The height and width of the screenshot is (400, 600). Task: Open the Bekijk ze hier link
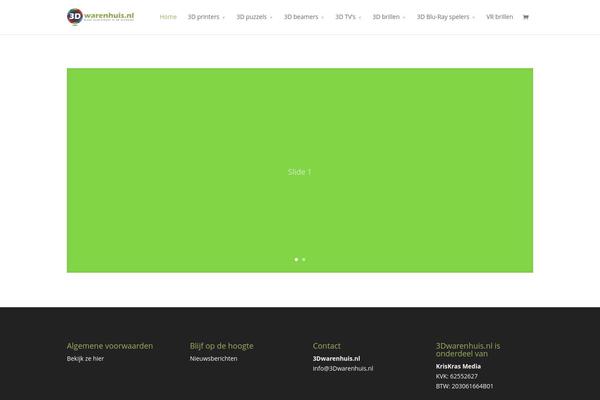[85, 359]
